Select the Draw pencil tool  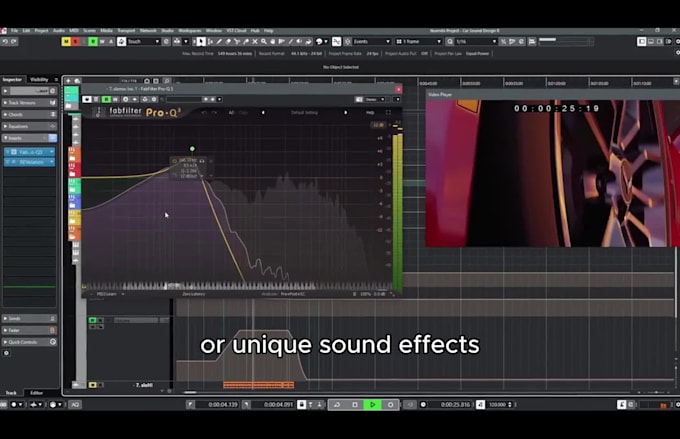[219, 42]
